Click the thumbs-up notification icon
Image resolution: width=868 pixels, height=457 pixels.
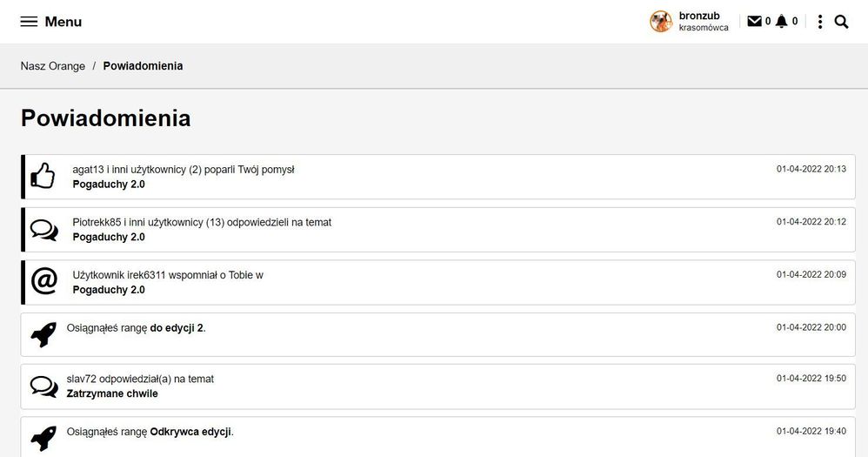(43, 177)
